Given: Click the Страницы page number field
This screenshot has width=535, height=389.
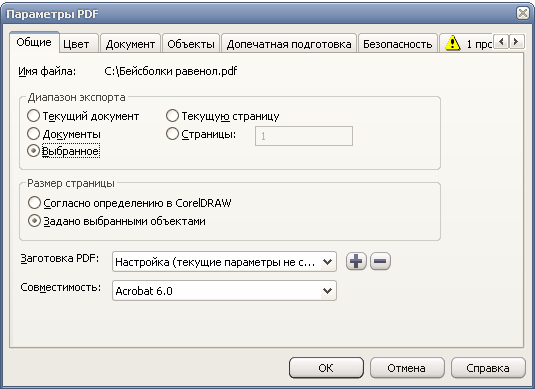Looking at the screenshot, I should pos(304,136).
